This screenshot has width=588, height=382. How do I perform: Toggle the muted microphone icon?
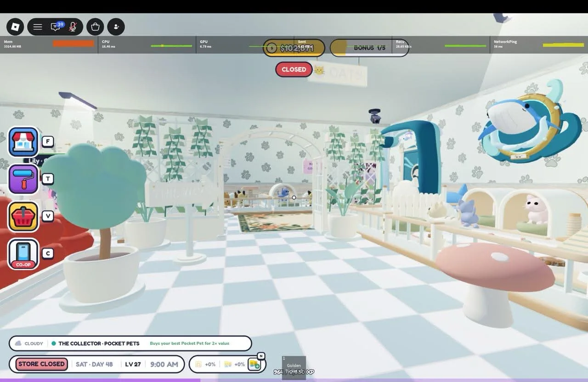pos(73,27)
